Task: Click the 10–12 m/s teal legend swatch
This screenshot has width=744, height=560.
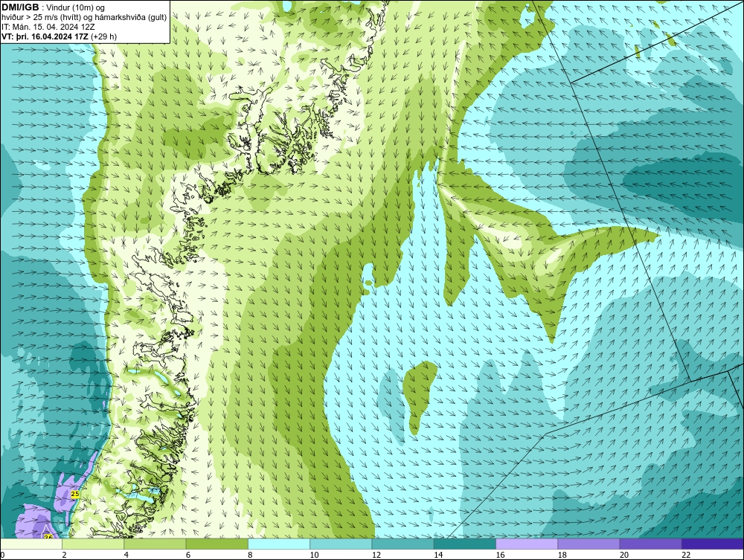Action: pos(341,544)
